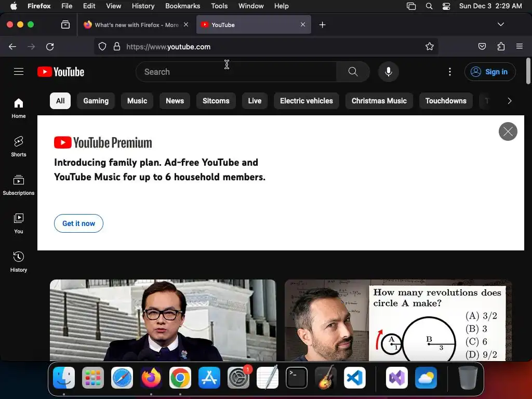
Task: Open circle revolutions puzzle video thumbnail
Action: pyautogui.click(x=398, y=320)
